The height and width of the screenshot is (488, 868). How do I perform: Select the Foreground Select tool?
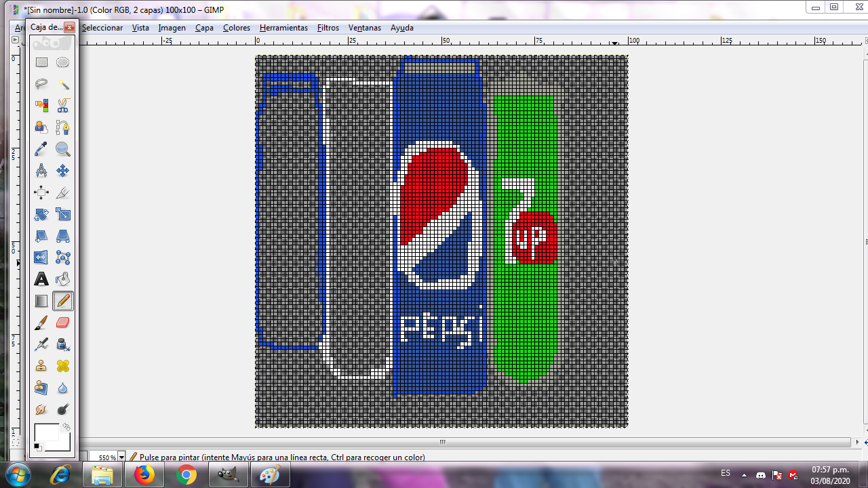41,127
